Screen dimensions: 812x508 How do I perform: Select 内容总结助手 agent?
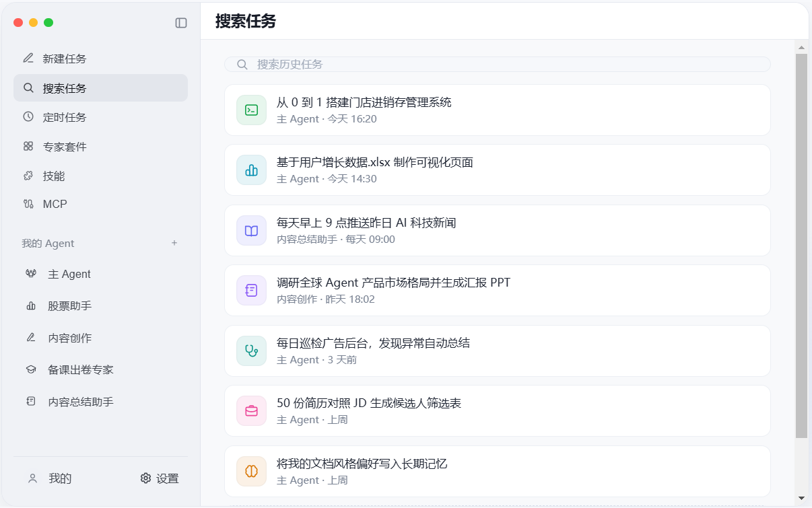click(100, 402)
